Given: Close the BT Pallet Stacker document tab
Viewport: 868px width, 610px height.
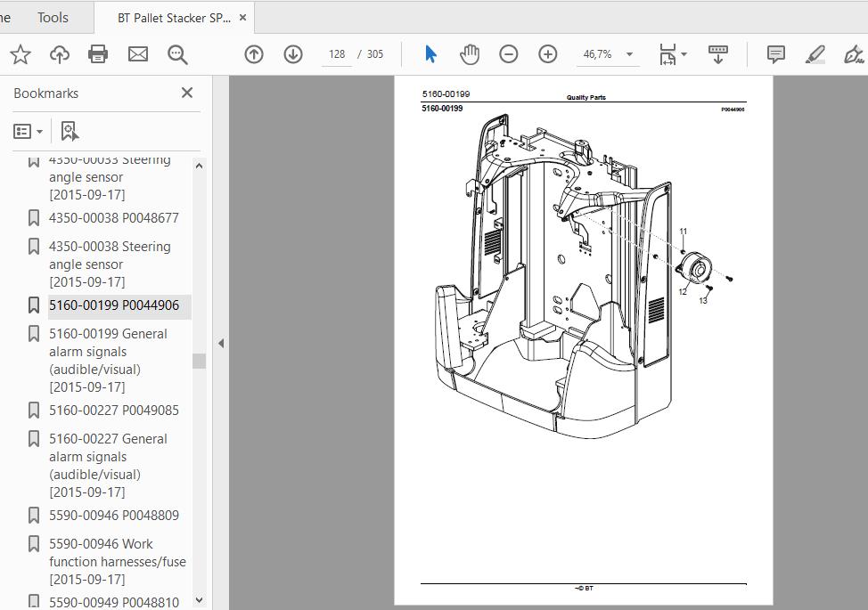Looking at the screenshot, I should pyautogui.click(x=242, y=18).
